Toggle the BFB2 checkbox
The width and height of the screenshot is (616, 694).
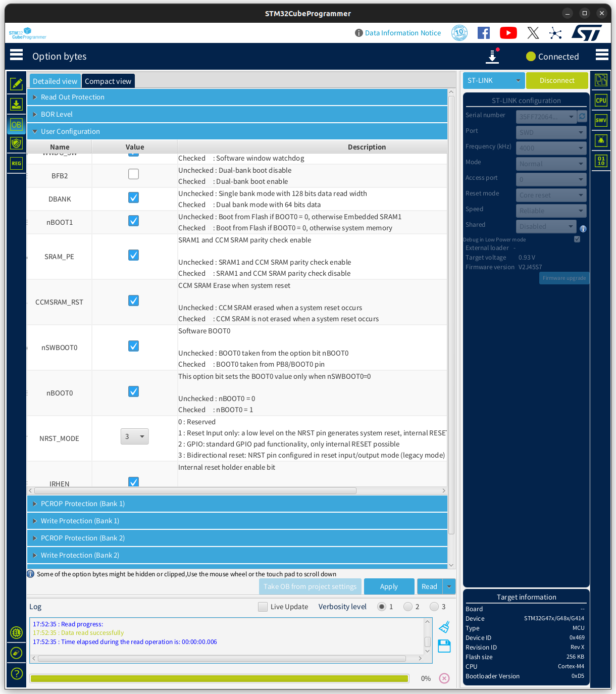click(x=133, y=174)
